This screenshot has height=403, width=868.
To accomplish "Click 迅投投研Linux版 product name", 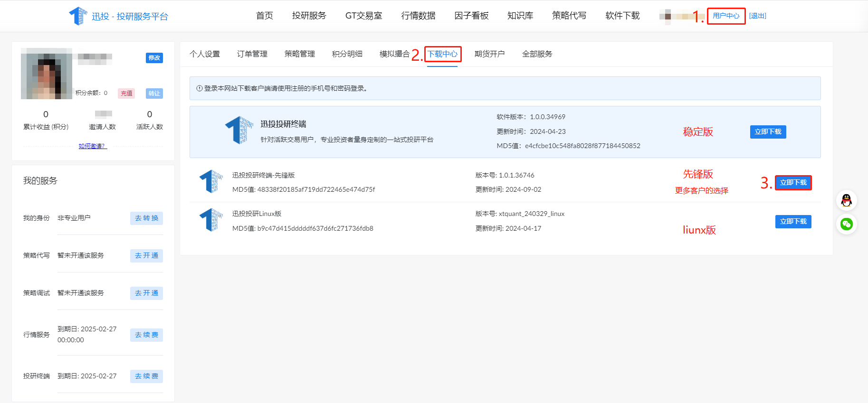I will (257, 214).
